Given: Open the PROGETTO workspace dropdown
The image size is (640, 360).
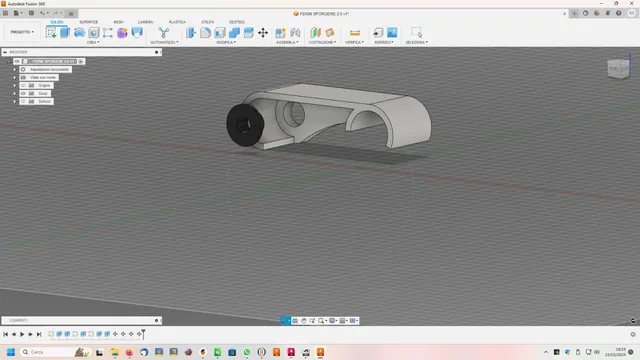Looking at the screenshot, I should pos(22,32).
